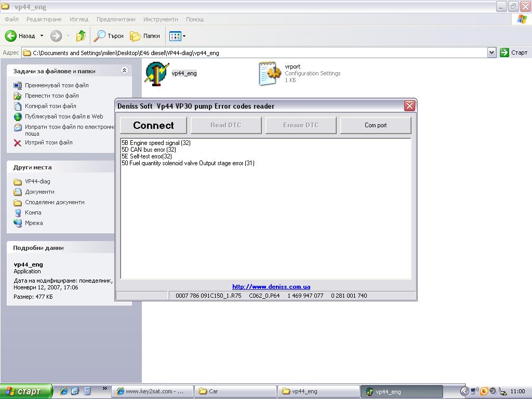Go back with the Назад button

point(20,36)
